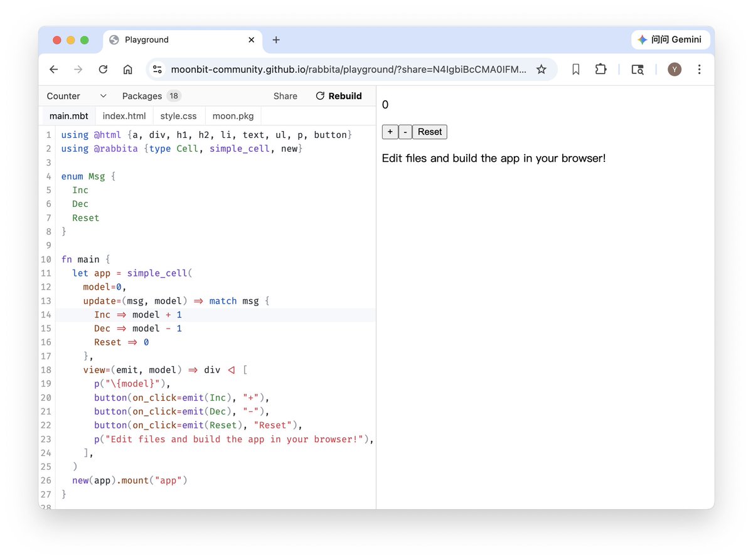Select the Playground browser tab
The height and width of the screenshot is (560, 753).
pyautogui.click(x=183, y=40)
